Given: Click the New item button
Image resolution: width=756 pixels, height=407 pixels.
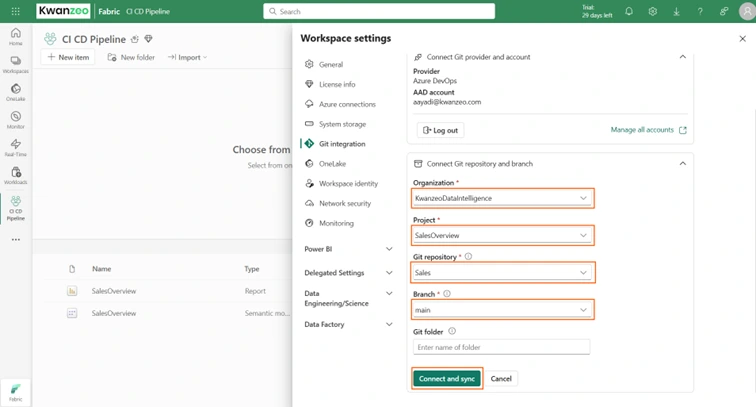Looking at the screenshot, I should click(68, 57).
